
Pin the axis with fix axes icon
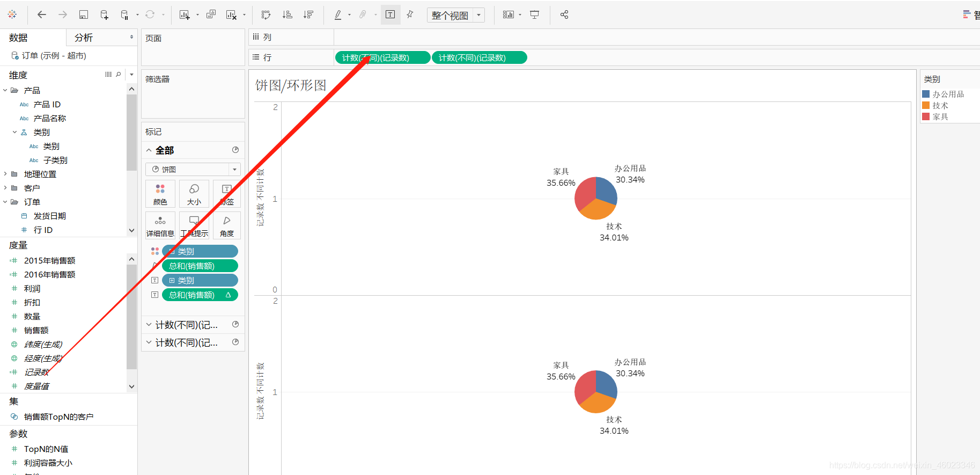point(410,14)
